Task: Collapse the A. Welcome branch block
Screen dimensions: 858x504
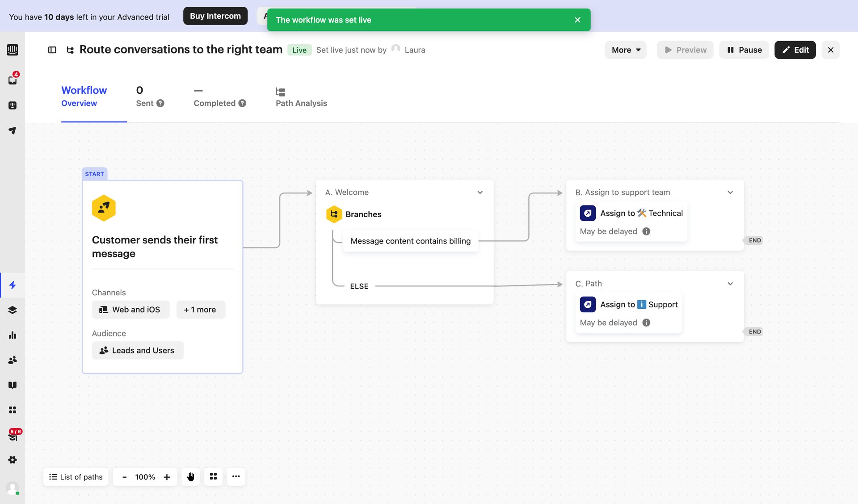Action: [480, 192]
